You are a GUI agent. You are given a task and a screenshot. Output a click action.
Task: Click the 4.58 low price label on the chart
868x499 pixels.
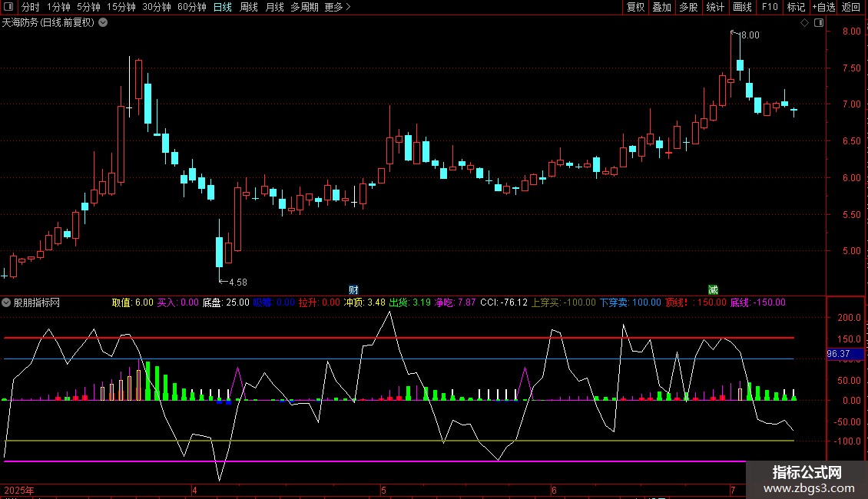[238, 283]
